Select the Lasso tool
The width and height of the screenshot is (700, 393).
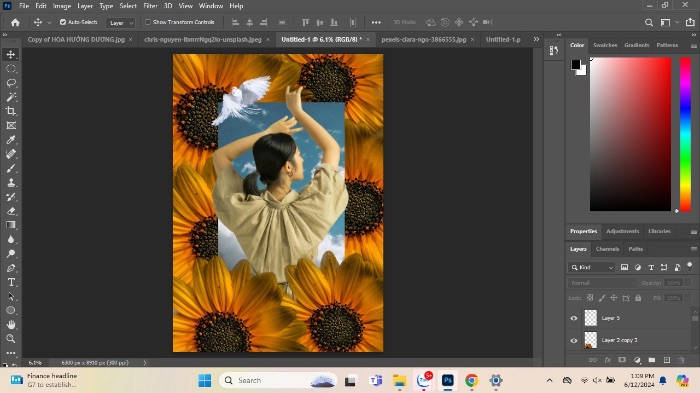tap(11, 83)
